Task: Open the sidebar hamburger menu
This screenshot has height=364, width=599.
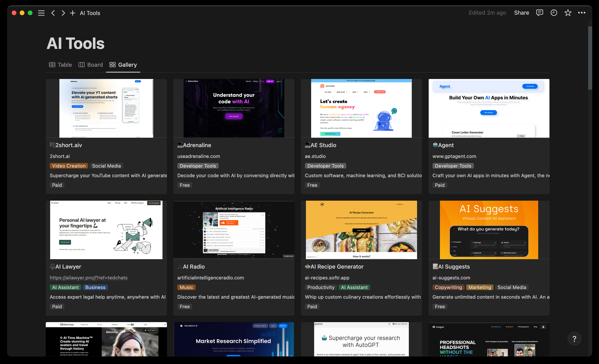Action: pos(41,13)
